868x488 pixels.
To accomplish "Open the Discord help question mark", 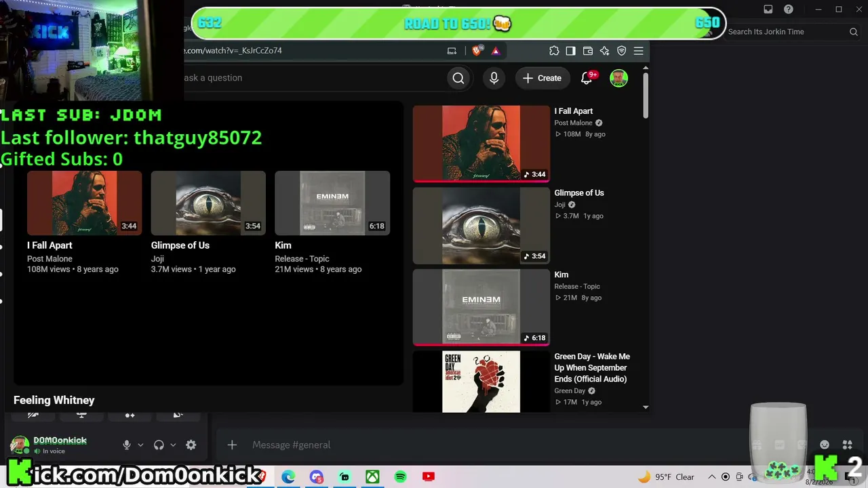I will coord(789,9).
